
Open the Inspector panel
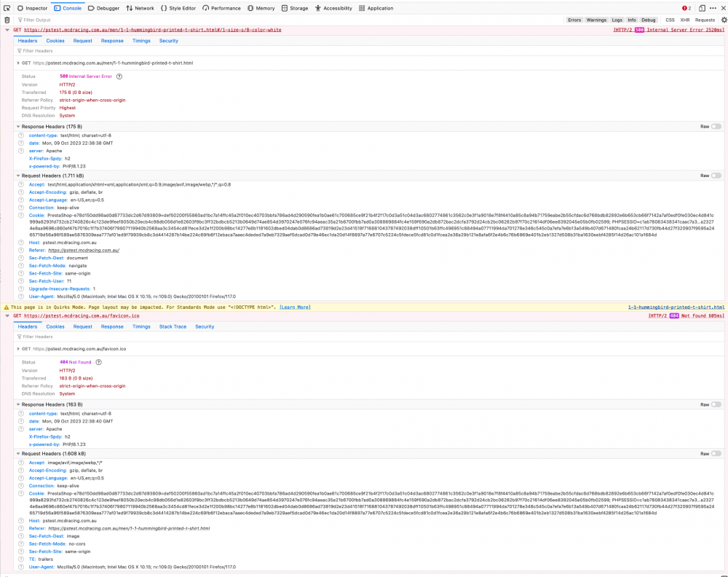point(32,8)
